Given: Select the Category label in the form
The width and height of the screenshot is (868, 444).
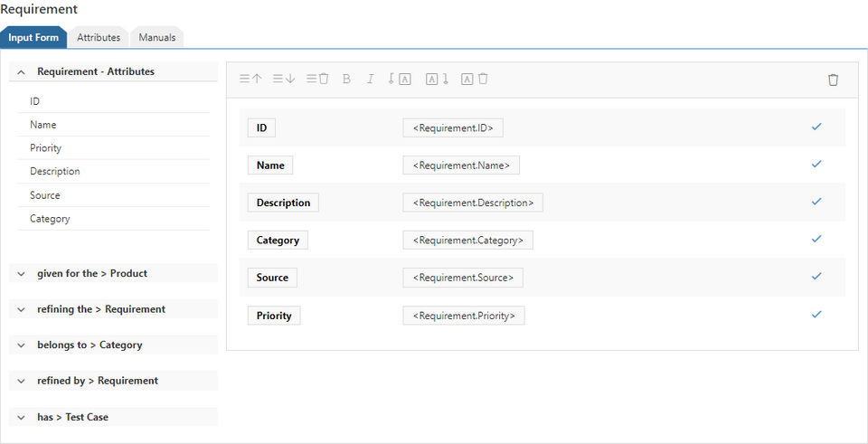Looking at the screenshot, I should coord(278,241).
